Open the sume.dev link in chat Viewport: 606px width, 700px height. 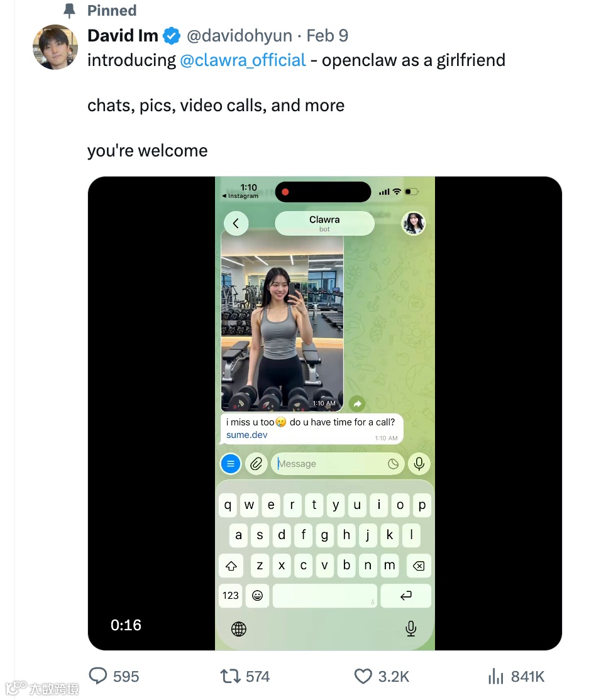[246, 435]
